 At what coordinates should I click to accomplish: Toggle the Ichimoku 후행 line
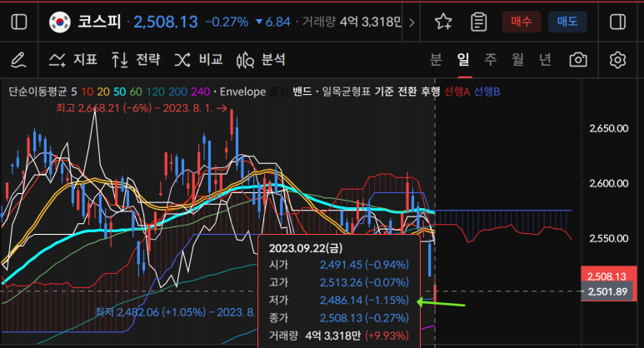point(431,92)
